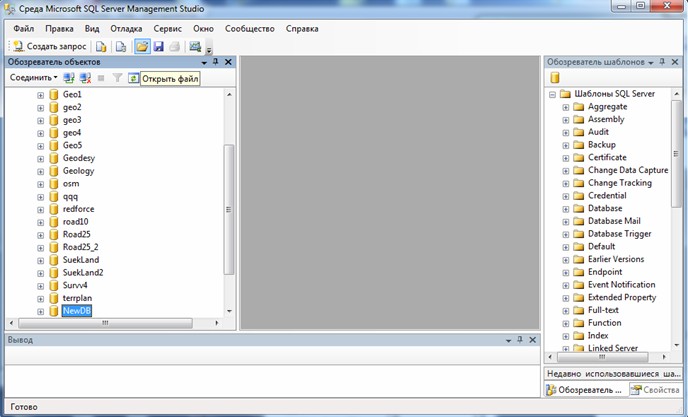The width and height of the screenshot is (688, 417).
Task: Click the Disconnect server icon
Action: coord(85,78)
